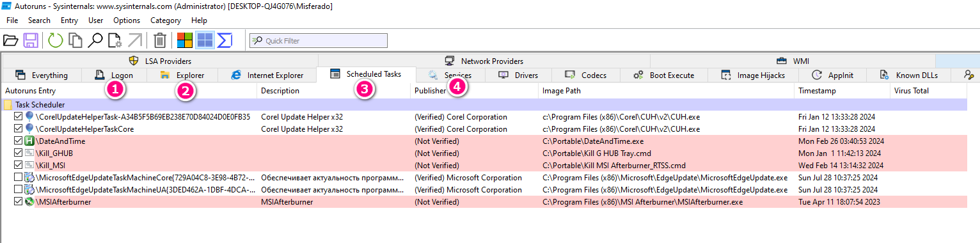The height and width of the screenshot is (243, 980).
Task: Click the script icon of Kill_MSI
Action: click(x=29, y=165)
